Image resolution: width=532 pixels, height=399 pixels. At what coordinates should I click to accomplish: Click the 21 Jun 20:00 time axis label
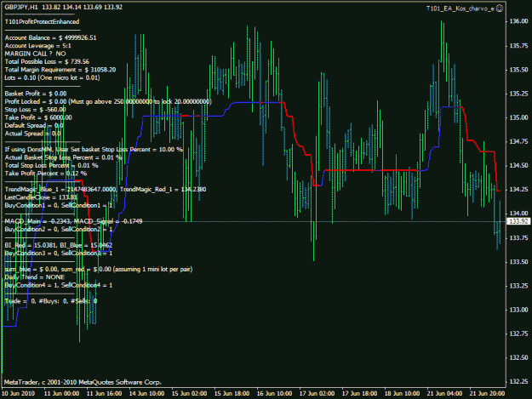pyautogui.click(x=487, y=393)
